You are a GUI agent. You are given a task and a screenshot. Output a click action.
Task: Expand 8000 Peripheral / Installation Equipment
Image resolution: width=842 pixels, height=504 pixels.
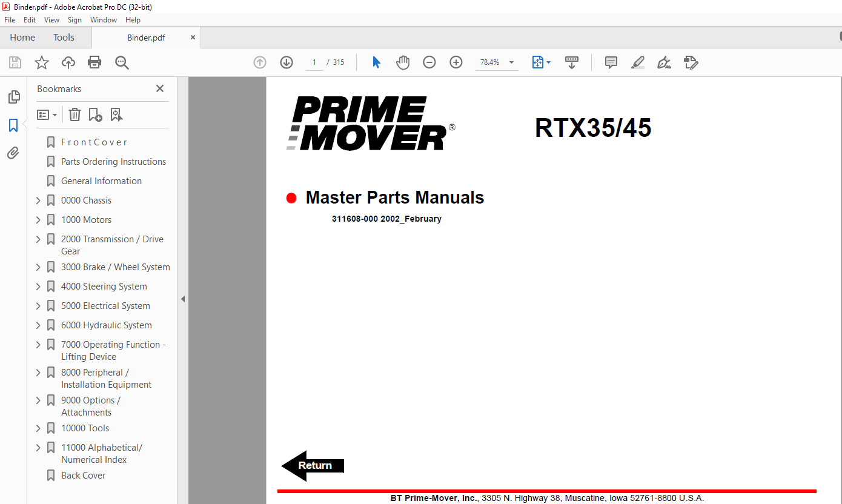pos(38,373)
